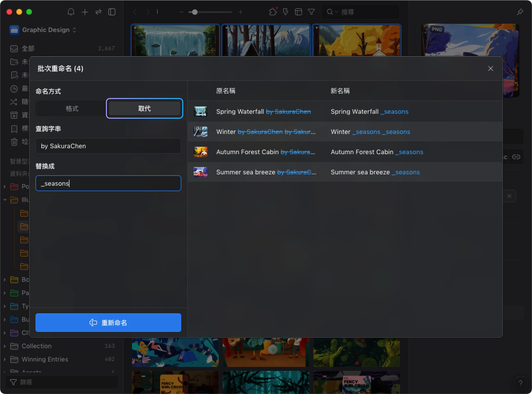Select the Winning Entries folder in sidebar
The image size is (532, 394).
[x=45, y=359]
